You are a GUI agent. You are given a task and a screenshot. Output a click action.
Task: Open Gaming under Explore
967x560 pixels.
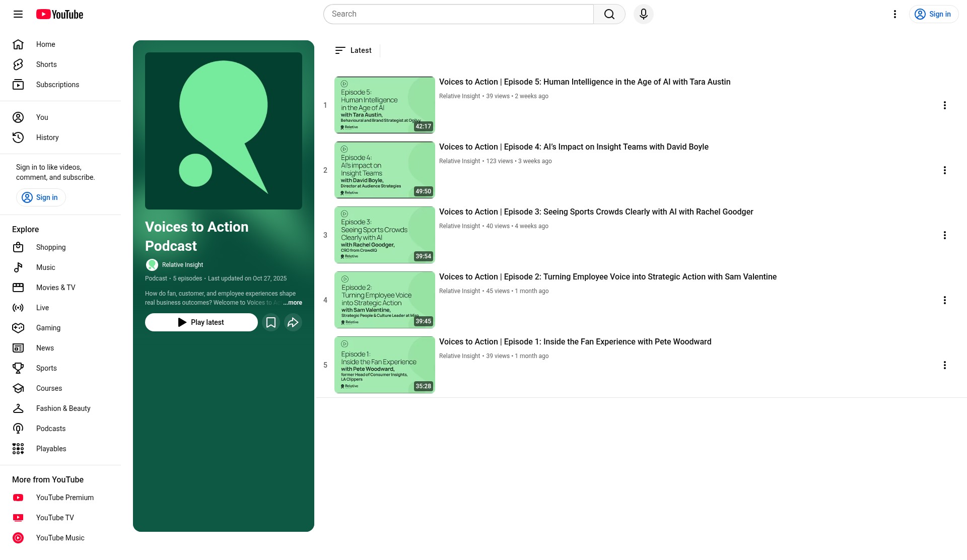tap(60, 328)
